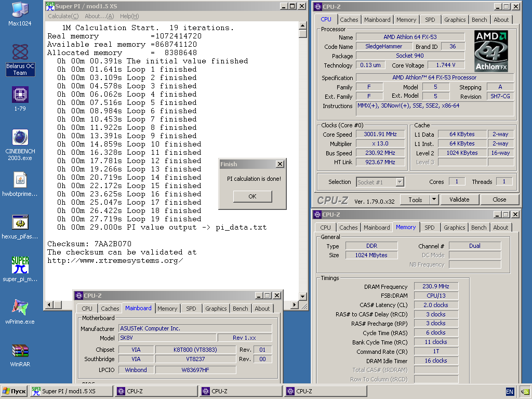Open the Bench tab in the top CPU-Z window
532x399 pixels.
(x=479, y=20)
